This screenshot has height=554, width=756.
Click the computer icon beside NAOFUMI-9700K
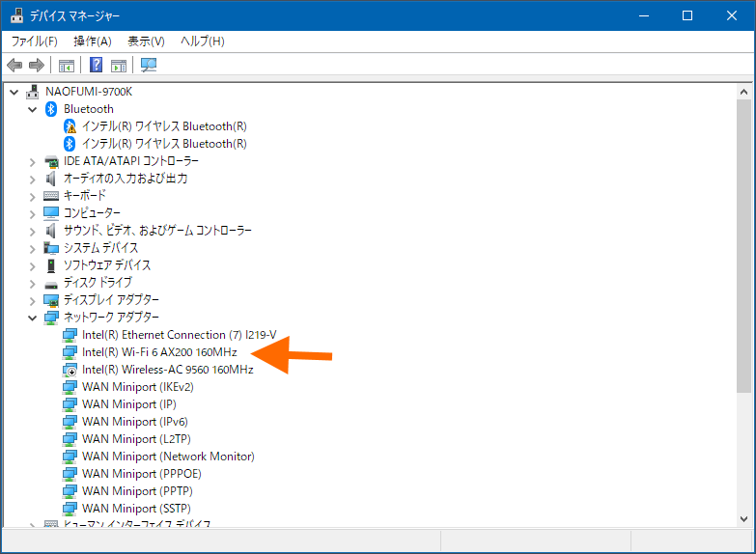coord(32,92)
